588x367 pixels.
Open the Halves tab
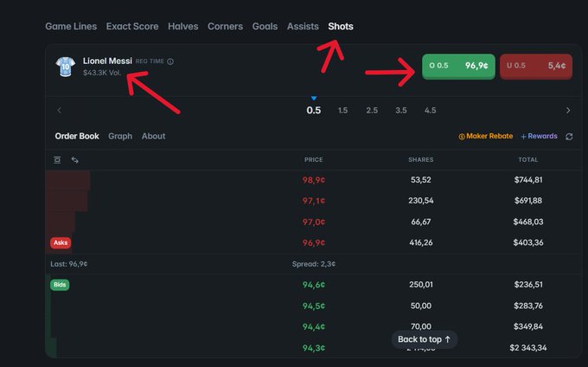[183, 26]
